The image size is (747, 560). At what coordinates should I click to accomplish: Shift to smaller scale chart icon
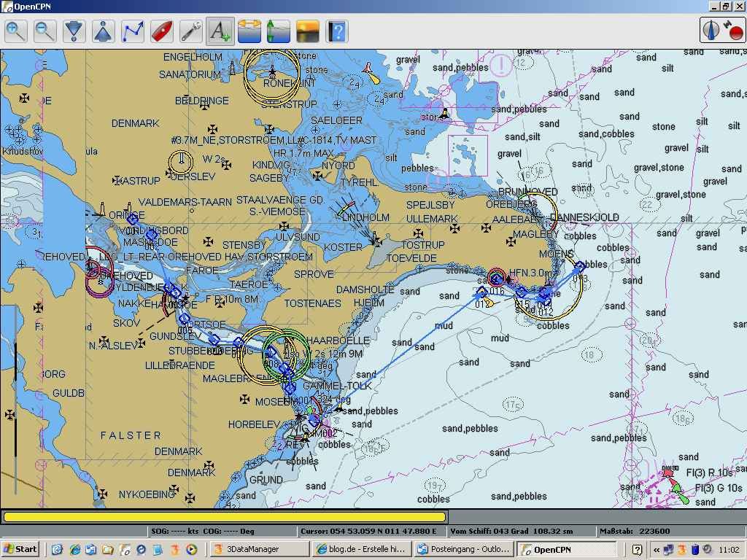(104, 31)
